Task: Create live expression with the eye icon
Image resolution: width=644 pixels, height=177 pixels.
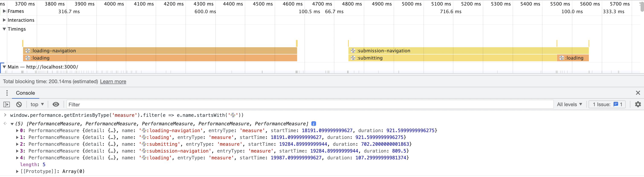Action: pos(56,104)
